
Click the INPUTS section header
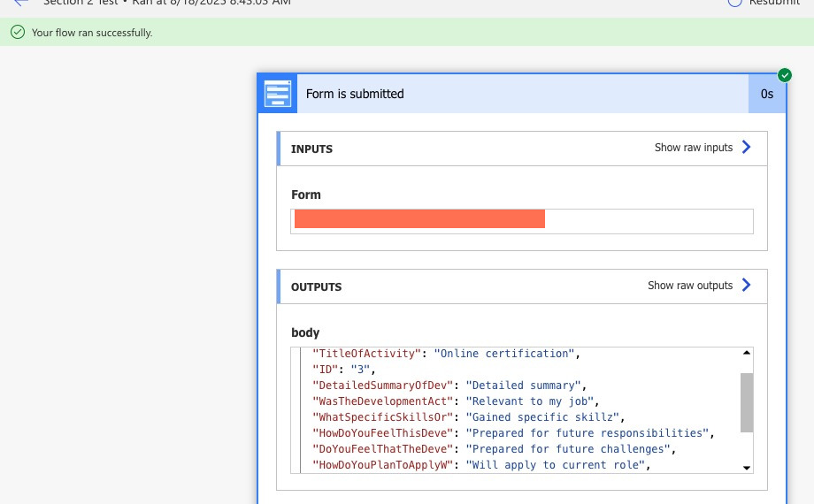pyautogui.click(x=312, y=149)
